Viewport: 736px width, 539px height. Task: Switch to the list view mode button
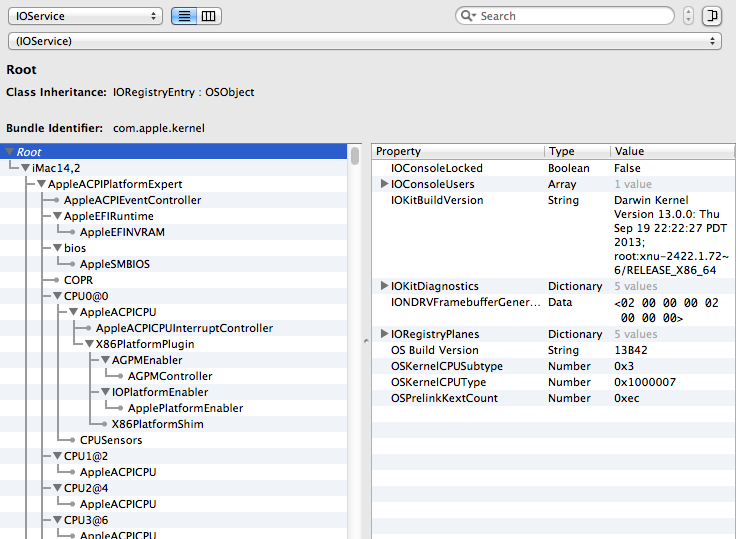coord(184,16)
